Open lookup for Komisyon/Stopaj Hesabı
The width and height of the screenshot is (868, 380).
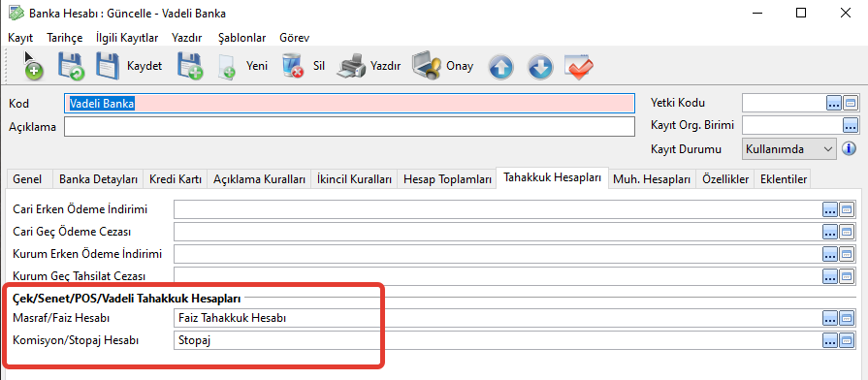pyautogui.click(x=829, y=340)
